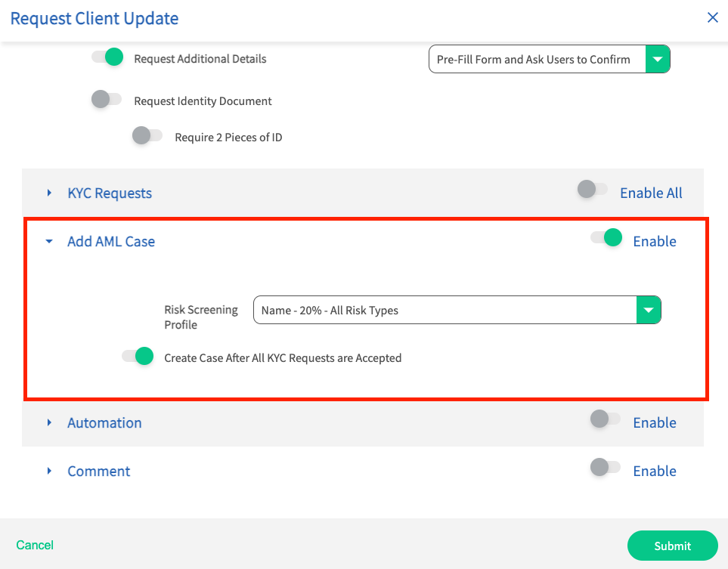Screen dimensions: 728x569
Task: Expand the Comment section arrow
Action: click(x=49, y=471)
